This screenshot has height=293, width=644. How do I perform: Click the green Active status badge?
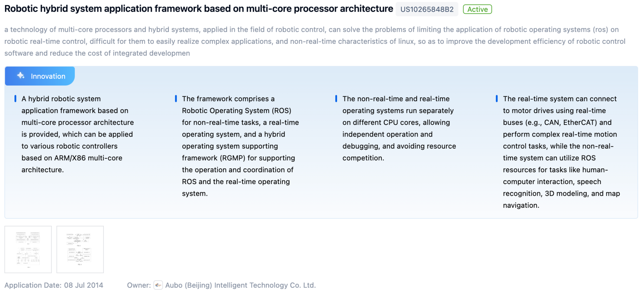[x=477, y=9]
